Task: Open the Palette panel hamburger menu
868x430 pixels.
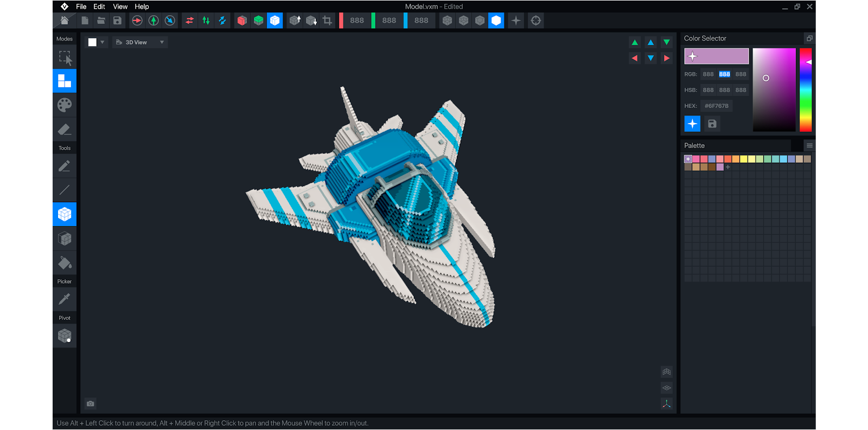Action: (809, 145)
